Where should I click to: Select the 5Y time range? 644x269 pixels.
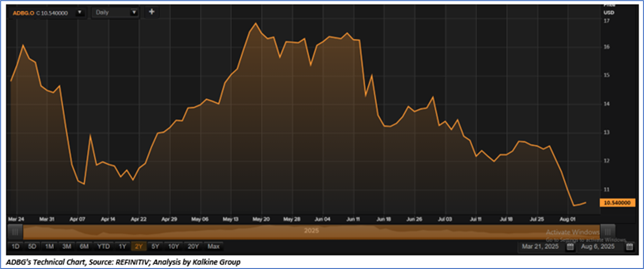[156, 247]
